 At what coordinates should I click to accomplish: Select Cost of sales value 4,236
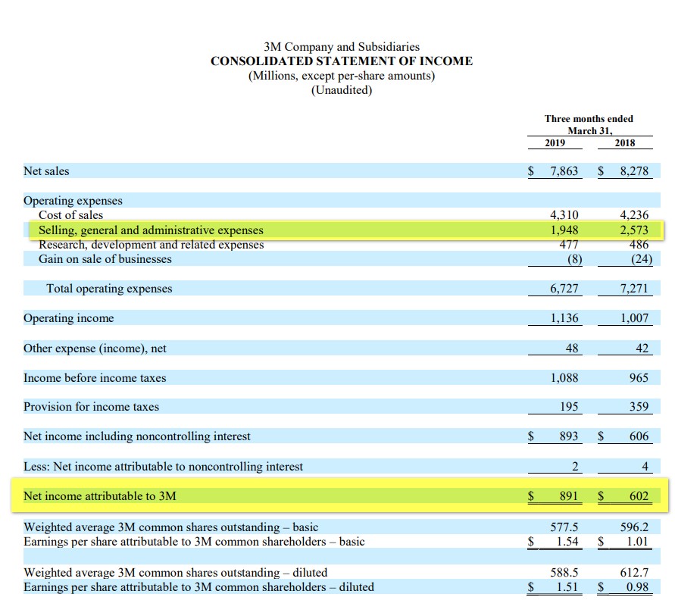[634, 214]
